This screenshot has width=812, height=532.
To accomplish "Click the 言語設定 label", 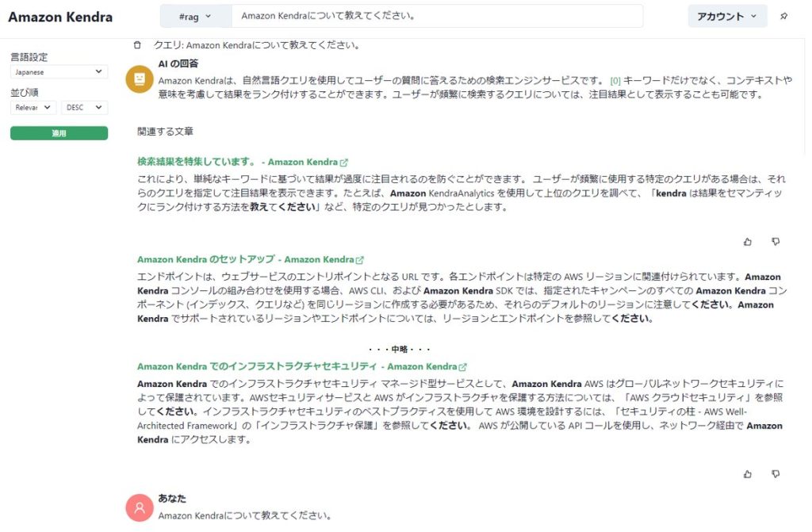I will [x=29, y=57].
